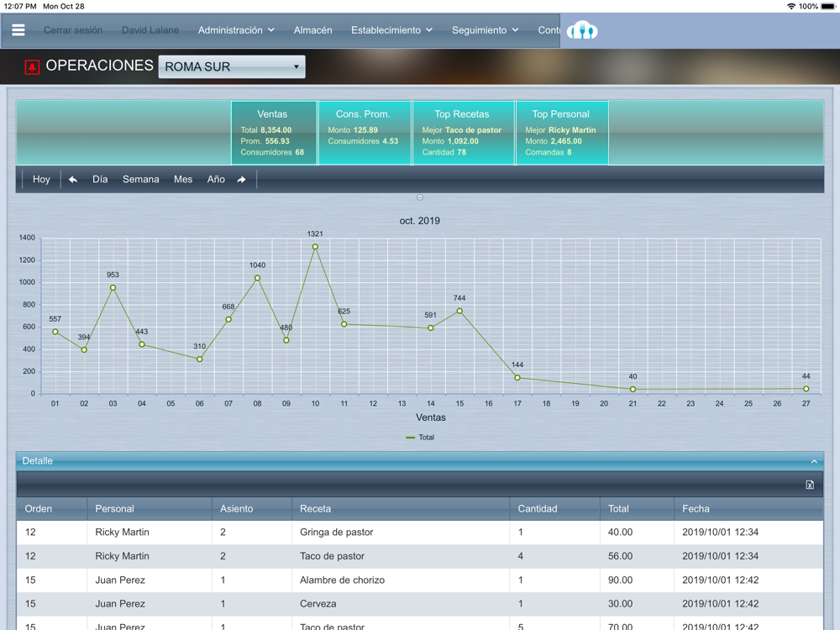Screen dimensions: 840x630
Task: Switch chart range to Año
Action: click(x=216, y=180)
